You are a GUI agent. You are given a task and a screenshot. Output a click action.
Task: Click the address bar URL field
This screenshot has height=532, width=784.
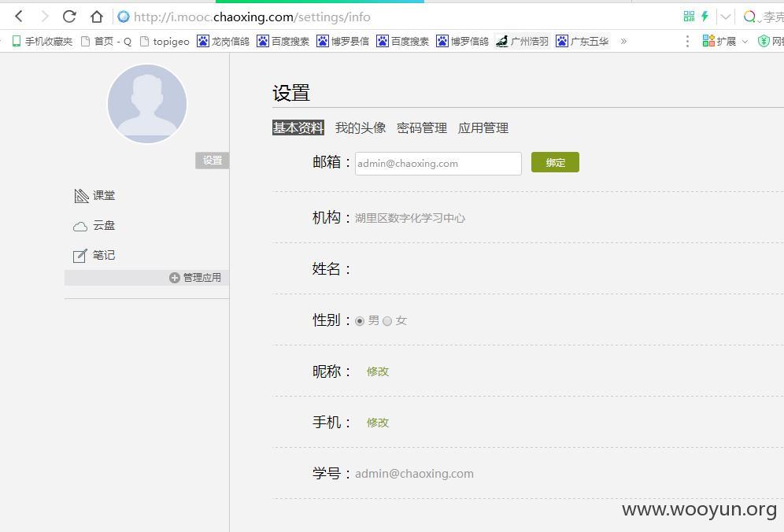tap(252, 17)
